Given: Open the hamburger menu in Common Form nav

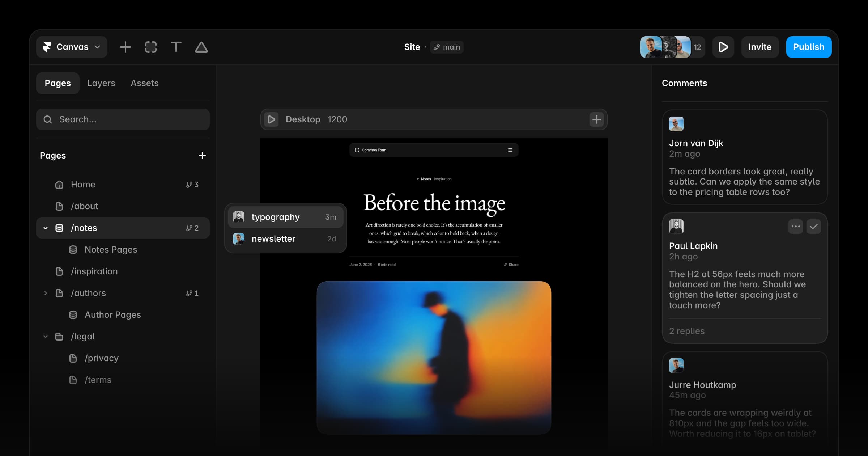Looking at the screenshot, I should pyautogui.click(x=510, y=150).
